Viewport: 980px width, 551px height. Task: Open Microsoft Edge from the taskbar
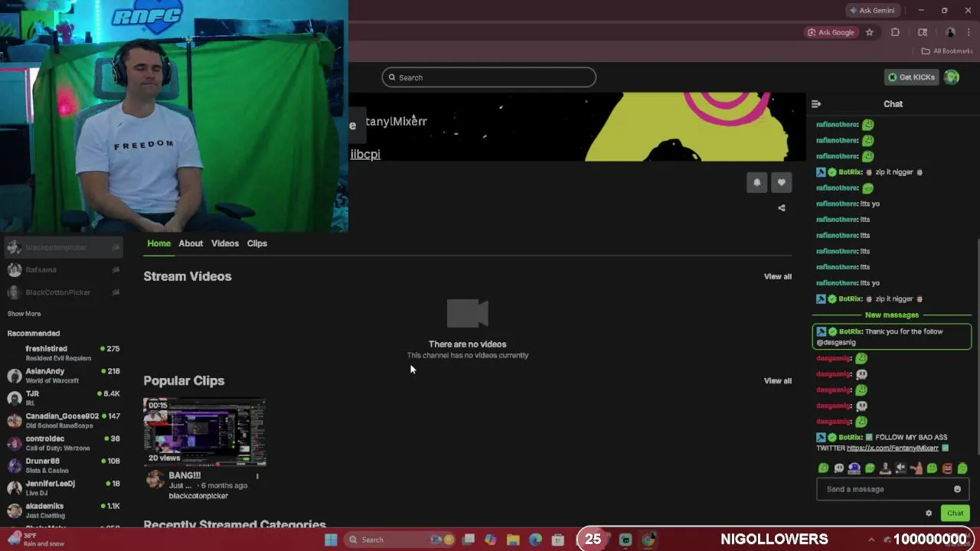tap(536, 540)
